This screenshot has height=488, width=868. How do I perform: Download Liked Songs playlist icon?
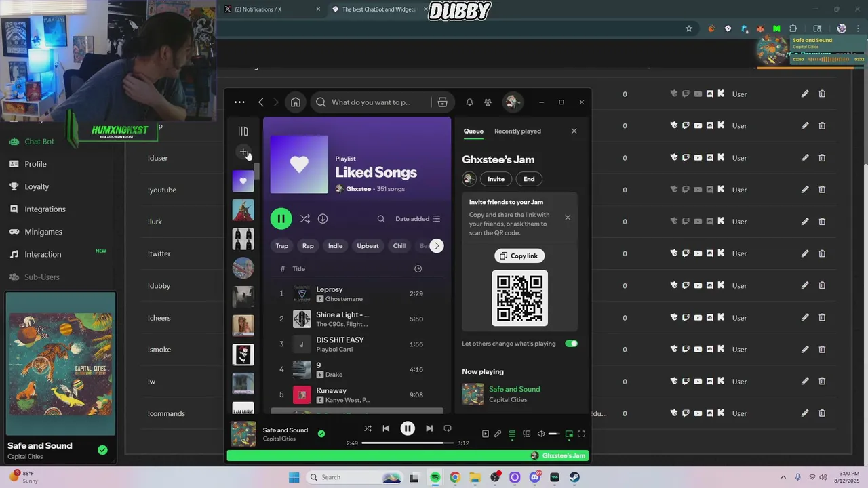(323, 219)
